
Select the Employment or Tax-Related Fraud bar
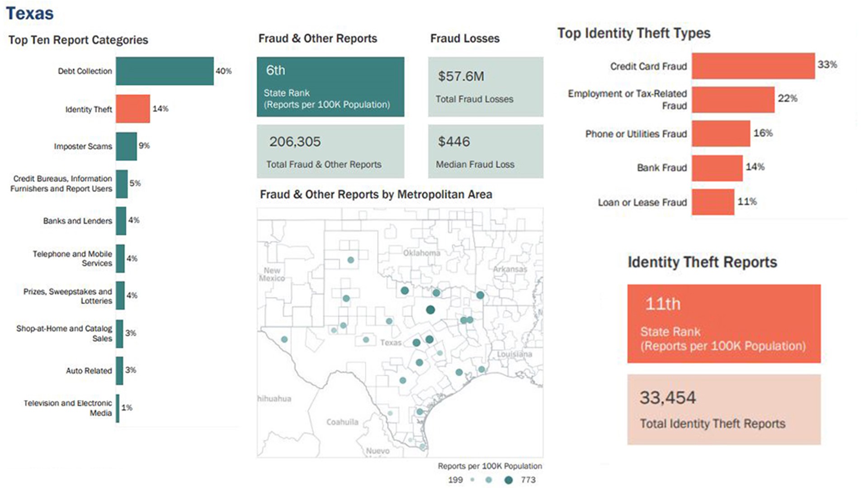click(x=732, y=99)
